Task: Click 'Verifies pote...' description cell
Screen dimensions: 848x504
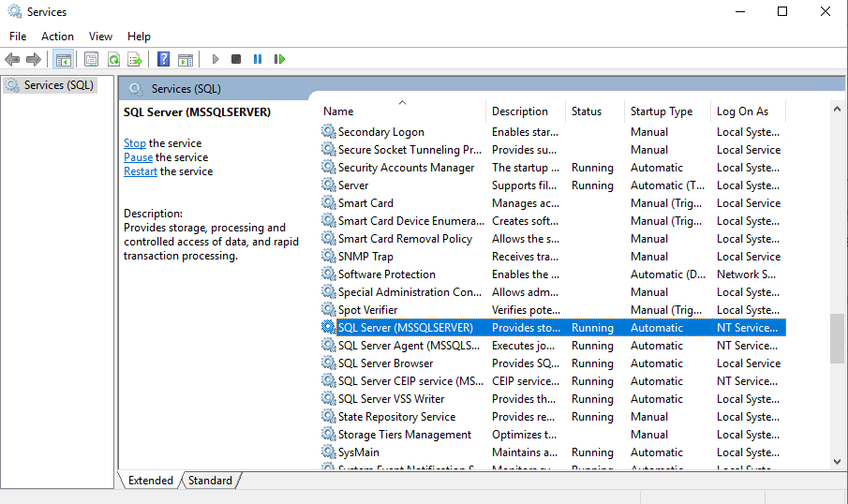Action: point(526,310)
